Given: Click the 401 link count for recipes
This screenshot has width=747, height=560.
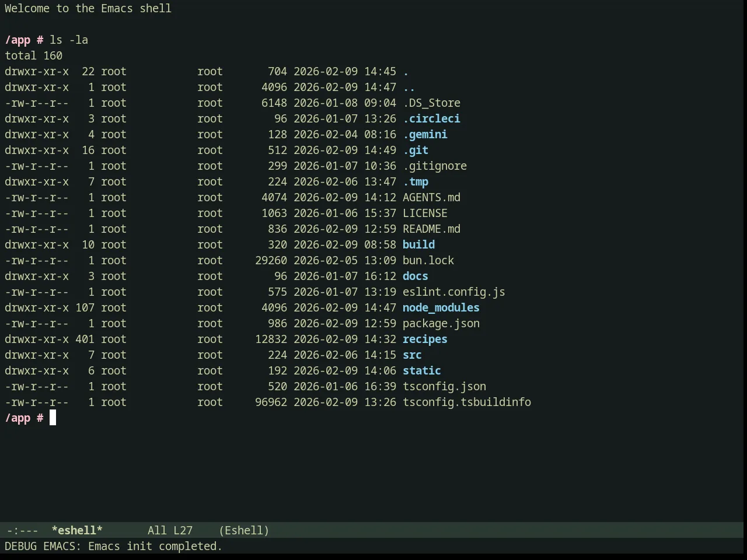Looking at the screenshot, I should coord(85,339).
